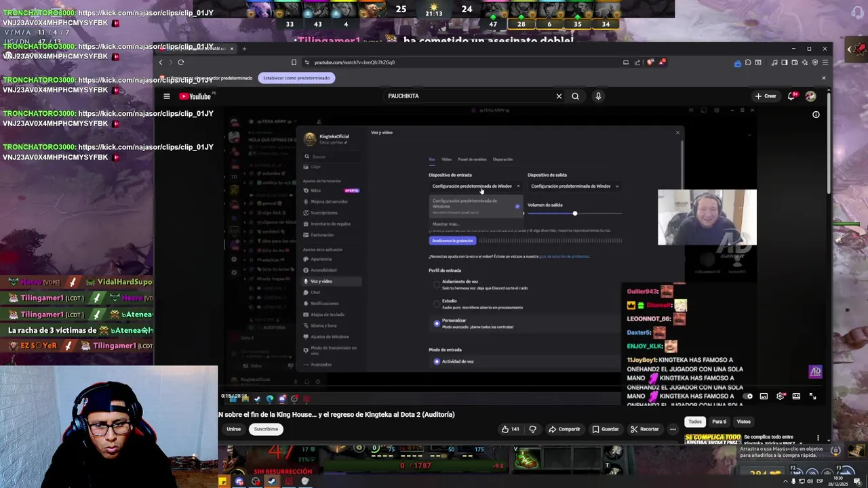The image size is (868, 488).
Task: Select Estudio input profile
Action: [x=437, y=304]
